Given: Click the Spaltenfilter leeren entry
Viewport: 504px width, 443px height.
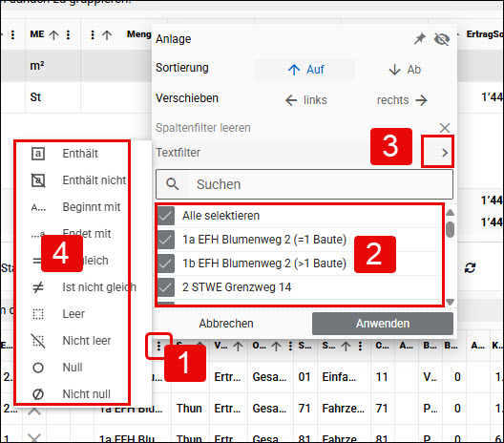Looking at the screenshot, I should coord(202,128).
